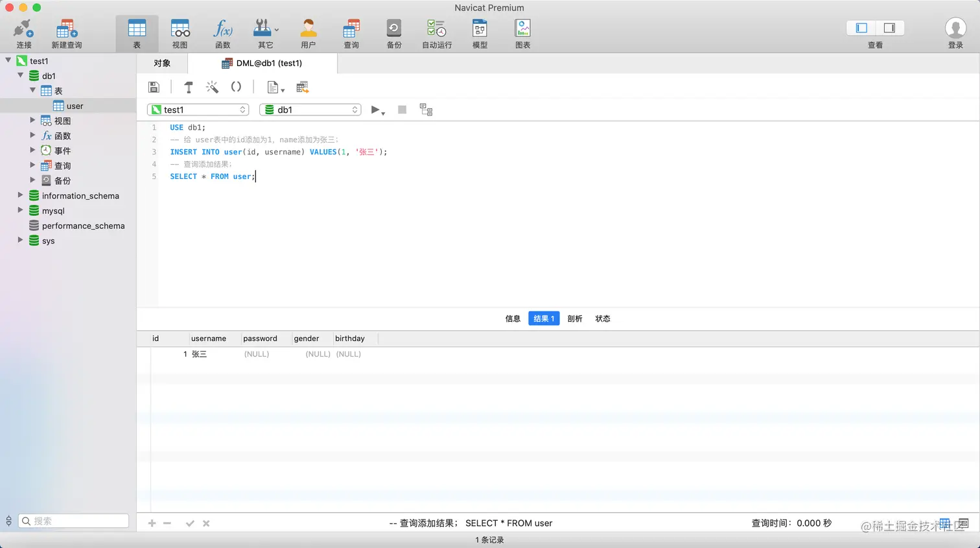Image resolution: width=980 pixels, height=548 pixels.
Task: Expand the information_schema database
Action: pyautogui.click(x=20, y=195)
